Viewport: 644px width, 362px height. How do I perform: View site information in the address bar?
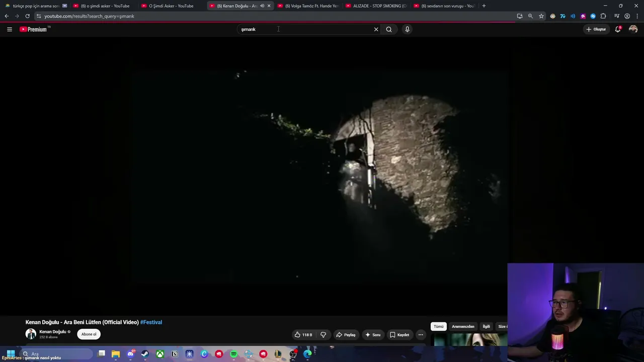(x=39, y=16)
